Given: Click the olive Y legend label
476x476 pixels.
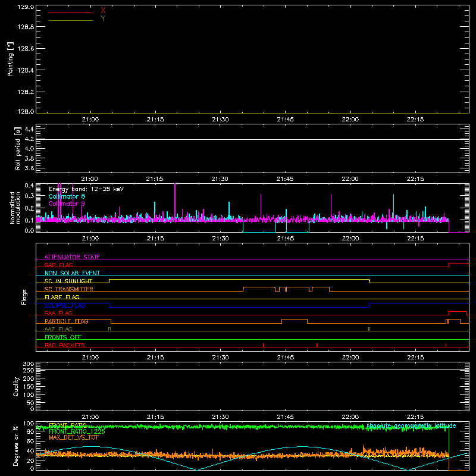Looking at the screenshot, I should click(103, 18).
